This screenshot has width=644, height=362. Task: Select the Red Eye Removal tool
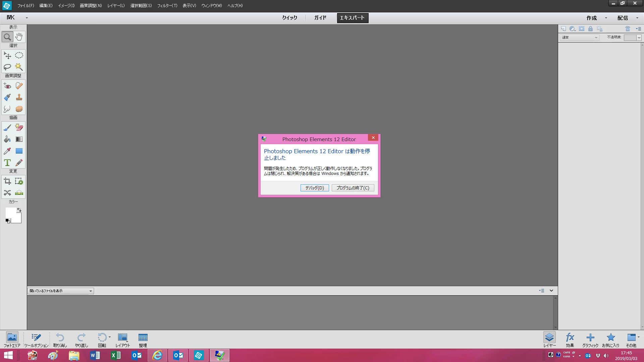7,86
